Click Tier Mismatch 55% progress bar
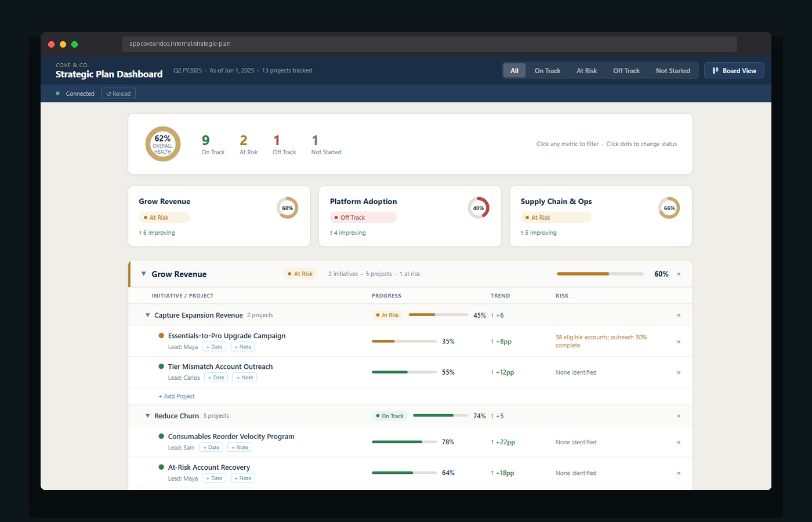This screenshot has width=812, height=522. (404, 372)
